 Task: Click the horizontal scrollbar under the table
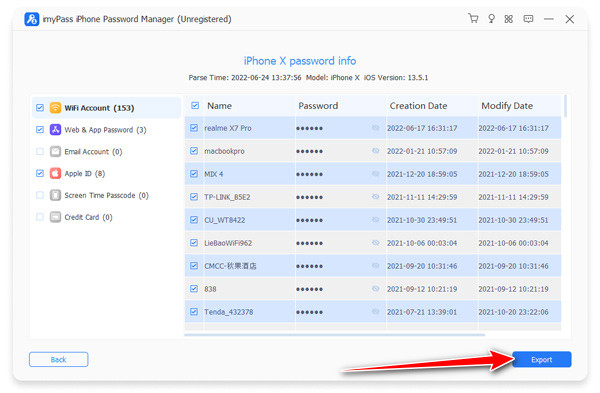(x=334, y=335)
